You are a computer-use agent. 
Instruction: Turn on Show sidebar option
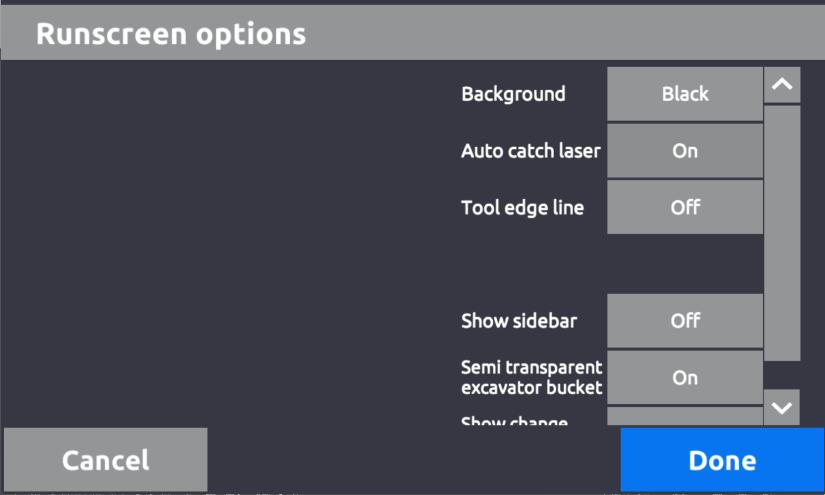click(685, 321)
